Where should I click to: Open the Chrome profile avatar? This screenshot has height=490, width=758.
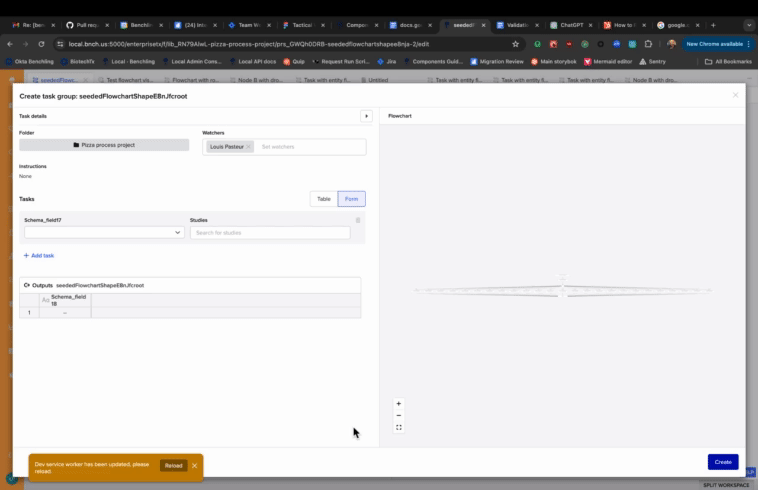click(671, 44)
